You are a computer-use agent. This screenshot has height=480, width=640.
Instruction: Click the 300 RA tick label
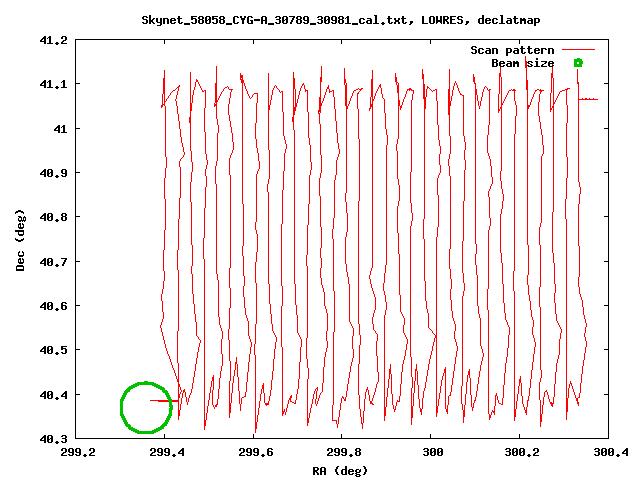pyautogui.click(x=433, y=452)
